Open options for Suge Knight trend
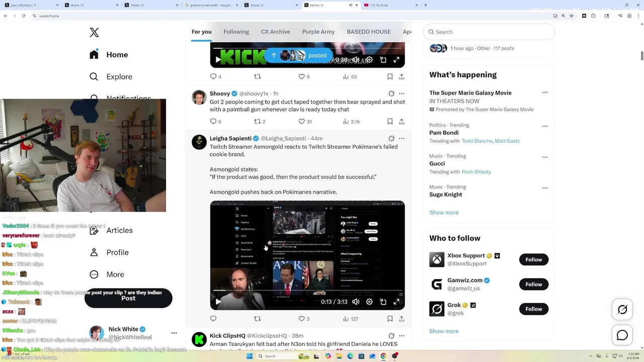This screenshot has height=362, width=644. pos(545,188)
